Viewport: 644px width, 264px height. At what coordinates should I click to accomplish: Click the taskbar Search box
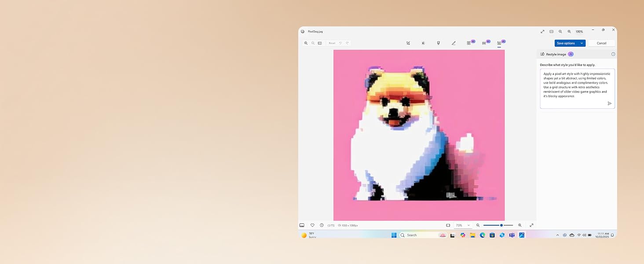(424, 235)
